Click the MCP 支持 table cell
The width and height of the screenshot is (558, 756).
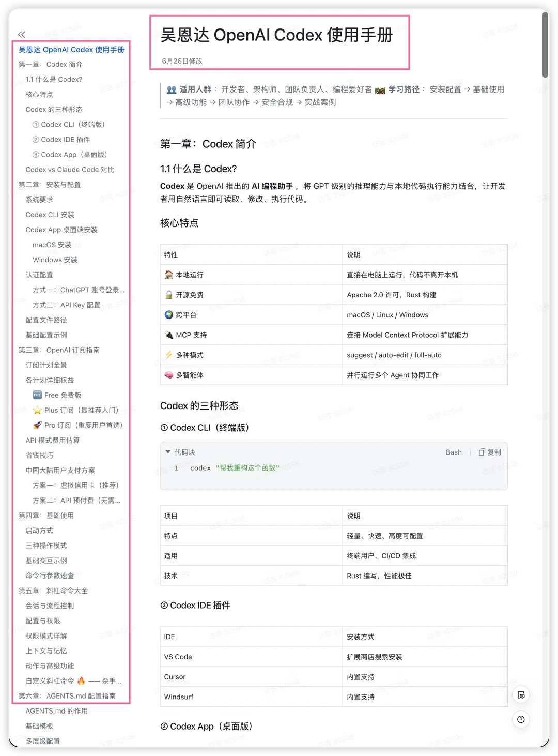click(251, 335)
